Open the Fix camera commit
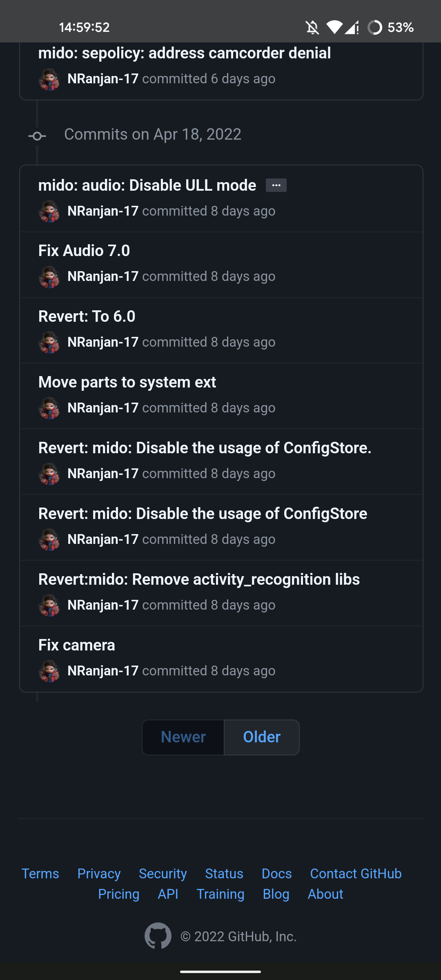Viewport: 441px width, 980px height. [77, 645]
